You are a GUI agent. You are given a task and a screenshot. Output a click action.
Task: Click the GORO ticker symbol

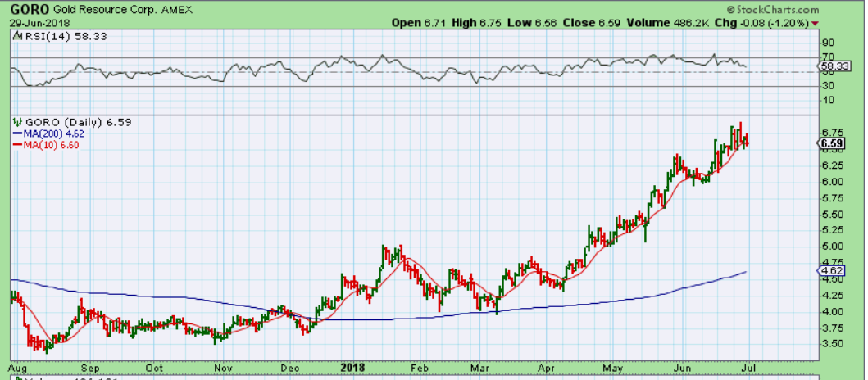pyautogui.click(x=30, y=9)
